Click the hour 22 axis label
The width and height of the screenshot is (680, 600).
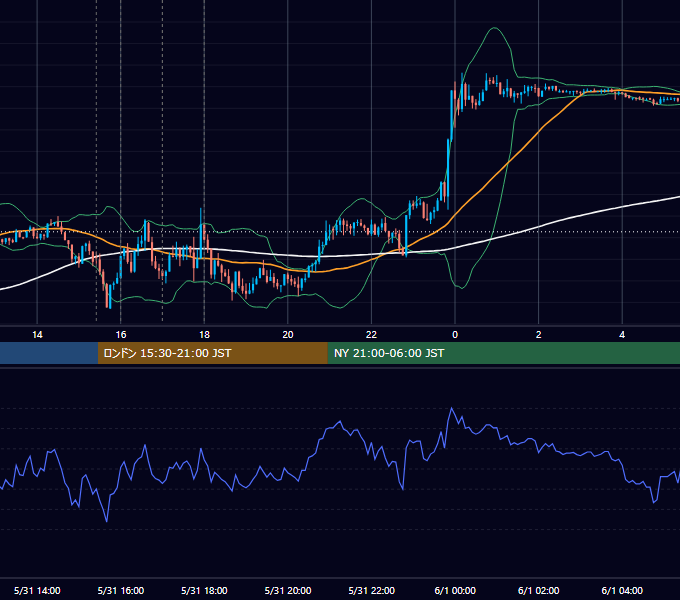[371, 335]
